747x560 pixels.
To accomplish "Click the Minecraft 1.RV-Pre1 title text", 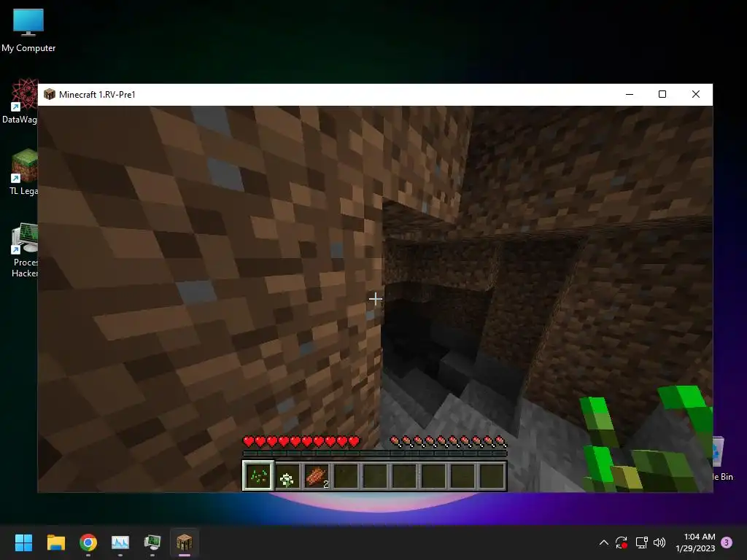I will point(97,94).
